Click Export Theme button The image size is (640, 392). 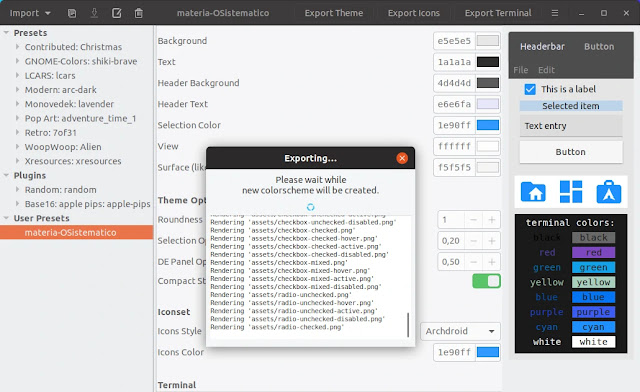tap(333, 13)
